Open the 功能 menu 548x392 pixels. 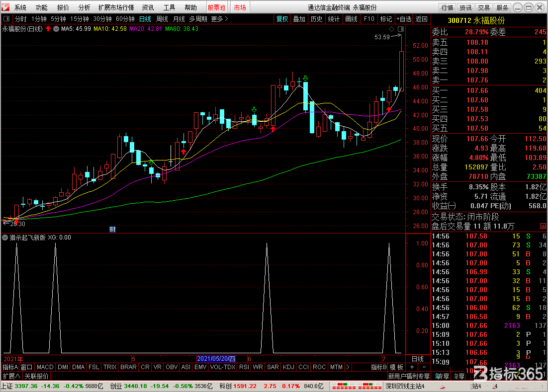pyautogui.click(x=42, y=7)
